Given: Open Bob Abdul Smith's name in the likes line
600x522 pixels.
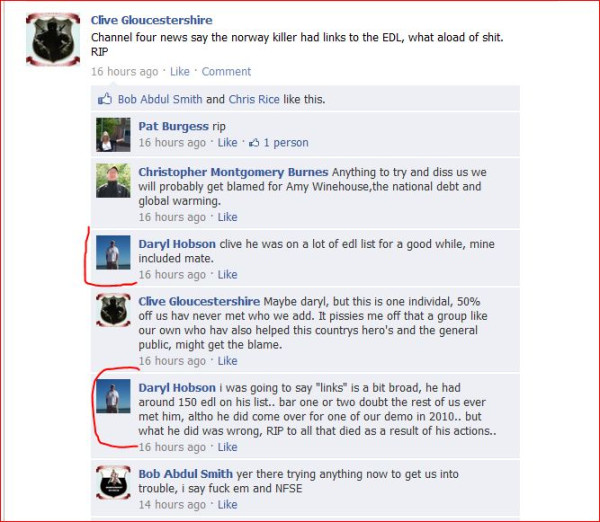Looking at the screenshot, I should pyautogui.click(x=160, y=99).
